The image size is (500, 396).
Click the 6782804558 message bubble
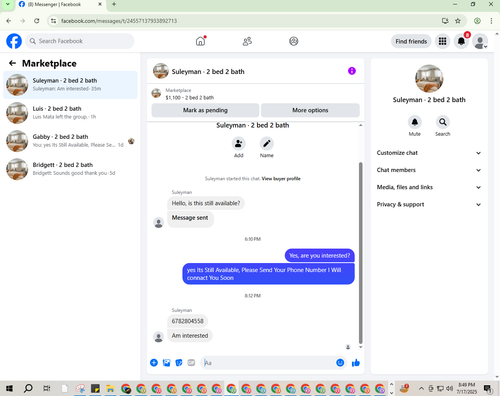pyautogui.click(x=187, y=321)
